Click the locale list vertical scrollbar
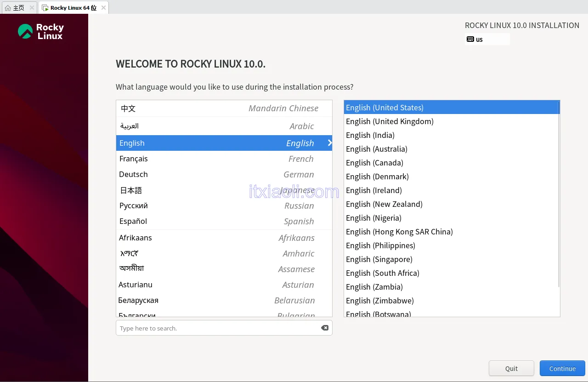This screenshot has height=382, width=588. pos(559,194)
